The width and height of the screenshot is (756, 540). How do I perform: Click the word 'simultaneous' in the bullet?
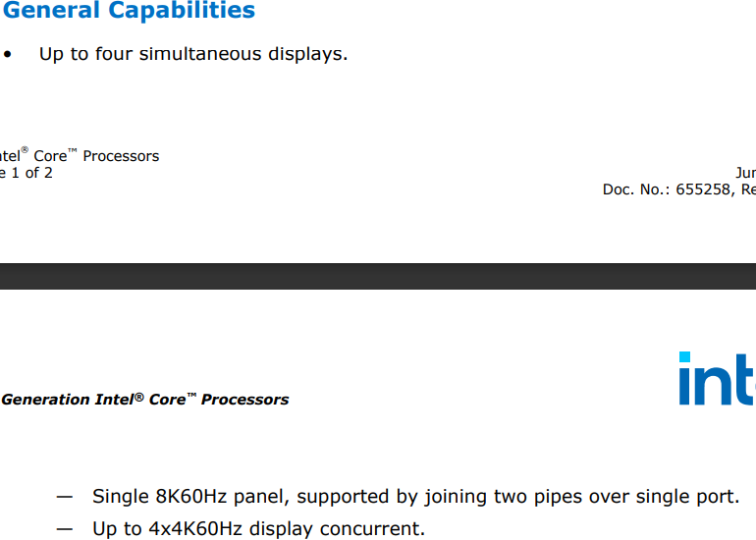coord(200,54)
